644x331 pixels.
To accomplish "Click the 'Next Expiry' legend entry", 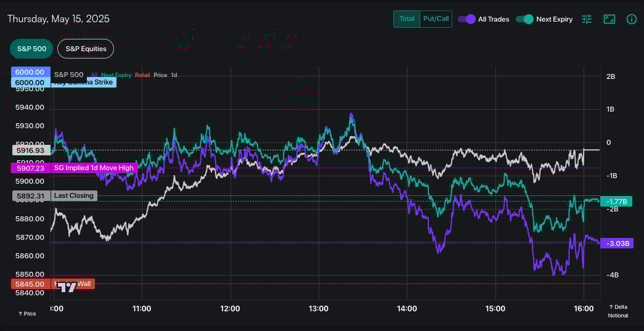I will pos(116,75).
